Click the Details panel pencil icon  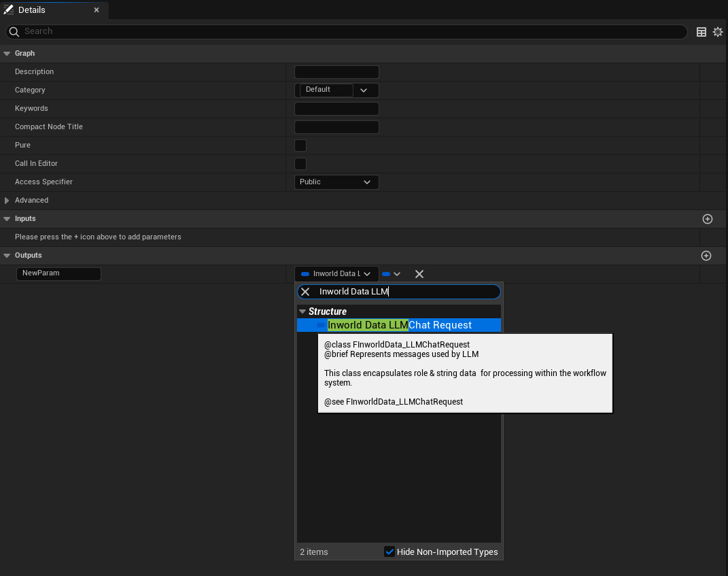9,10
